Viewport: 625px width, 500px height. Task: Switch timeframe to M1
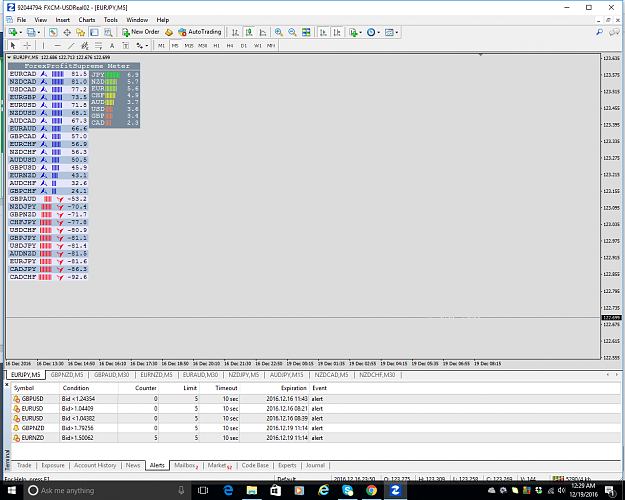tap(161, 45)
